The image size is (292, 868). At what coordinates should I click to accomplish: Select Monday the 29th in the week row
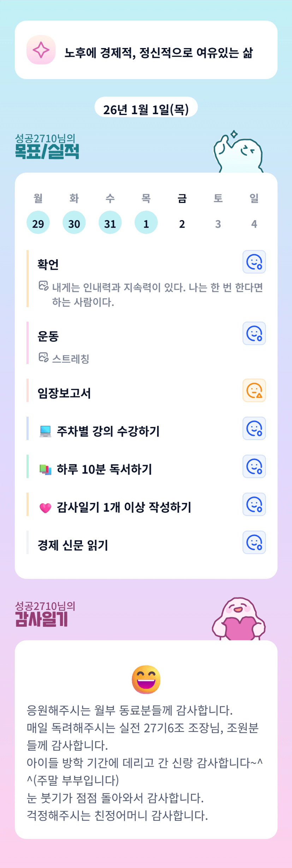(38, 223)
